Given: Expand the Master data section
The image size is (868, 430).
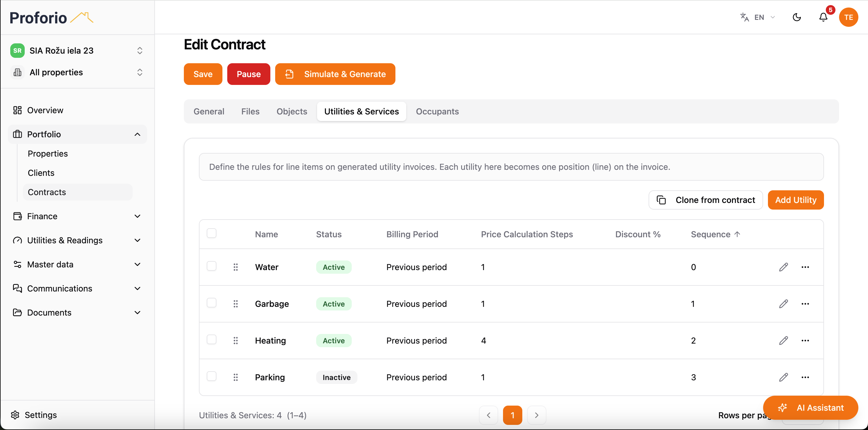Looking at the screenshot, I should pyautogui.click(x=77, y=264).
